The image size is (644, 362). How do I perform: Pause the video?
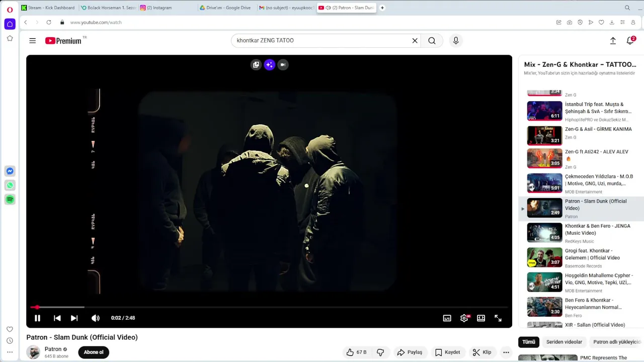tap(37, 318)
